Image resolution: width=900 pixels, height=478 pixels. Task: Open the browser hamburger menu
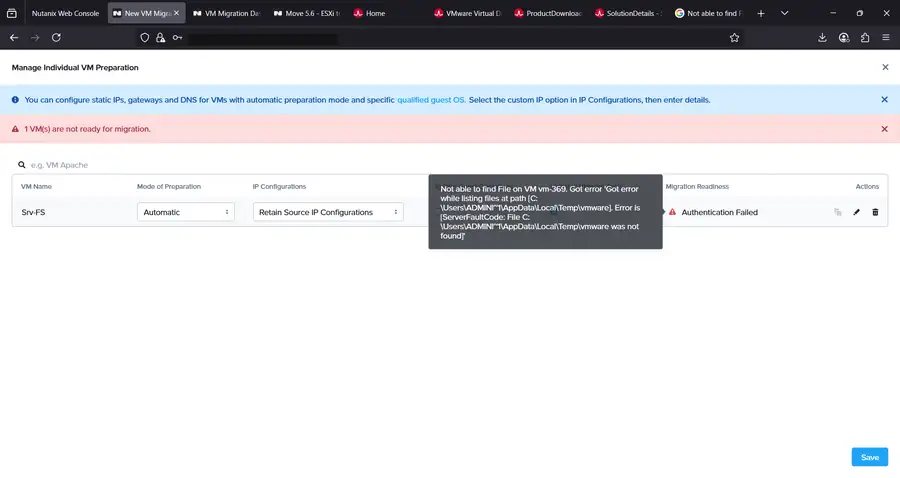886,37
